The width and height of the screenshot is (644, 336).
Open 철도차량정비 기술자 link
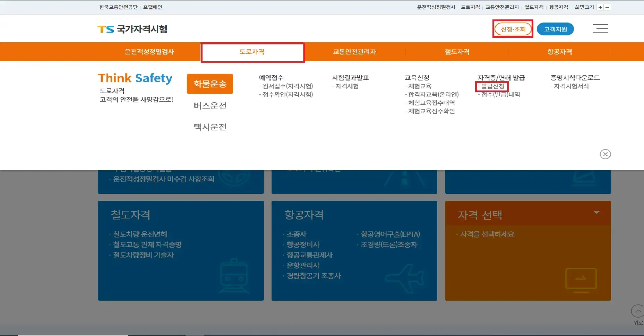[143, 255]
